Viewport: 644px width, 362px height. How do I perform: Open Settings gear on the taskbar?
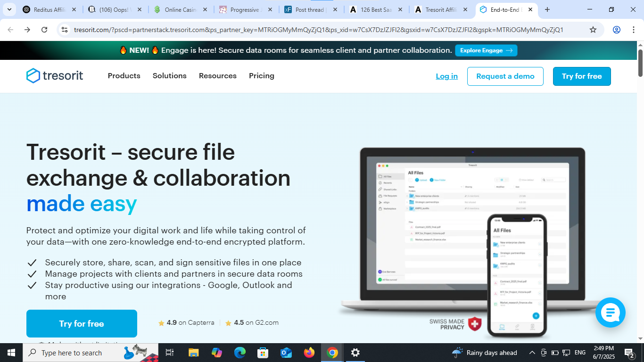pyautogui.click(x=355, y=353)
